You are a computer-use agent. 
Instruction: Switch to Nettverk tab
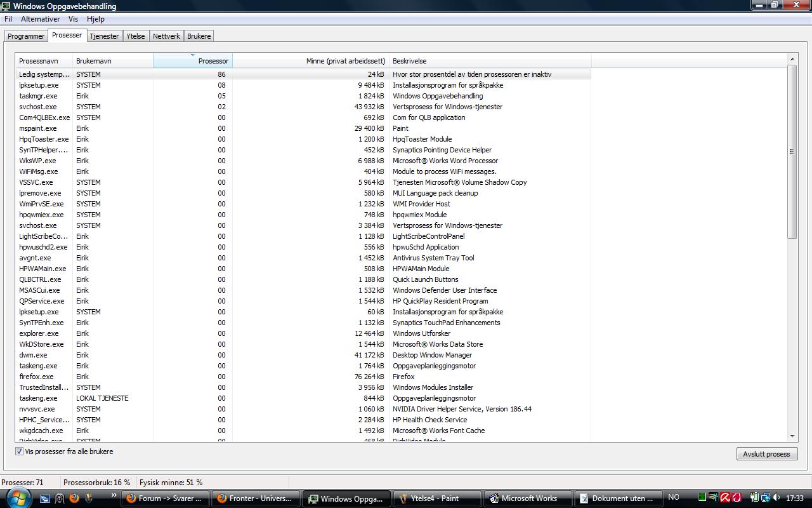point(166,36)
